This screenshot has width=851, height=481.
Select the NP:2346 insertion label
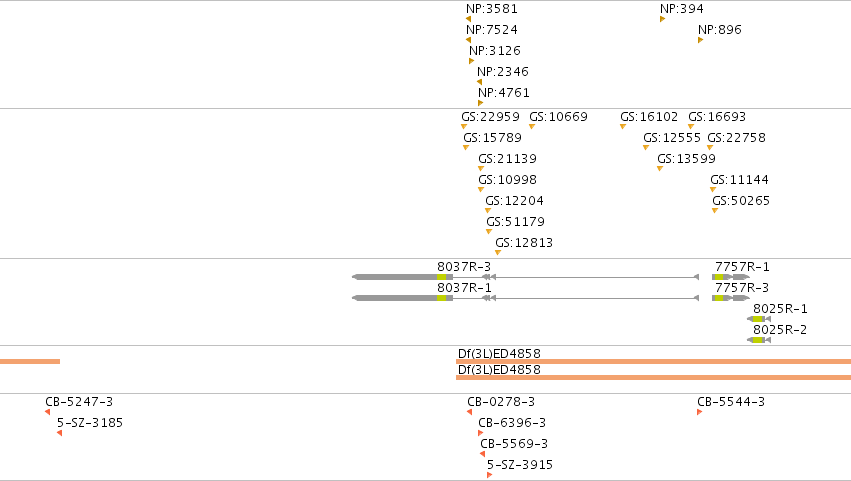[x=503, y=72]
